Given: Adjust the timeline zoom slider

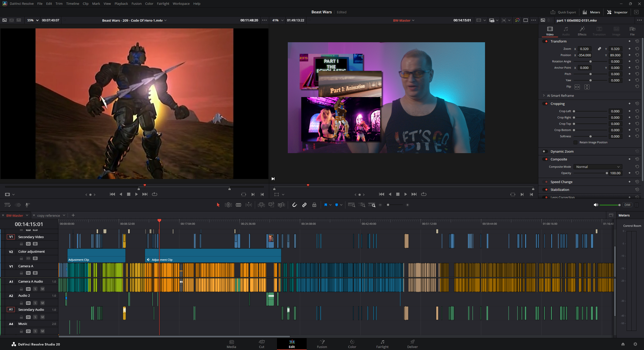Looking at the screenshot, I should coord(394,205).
